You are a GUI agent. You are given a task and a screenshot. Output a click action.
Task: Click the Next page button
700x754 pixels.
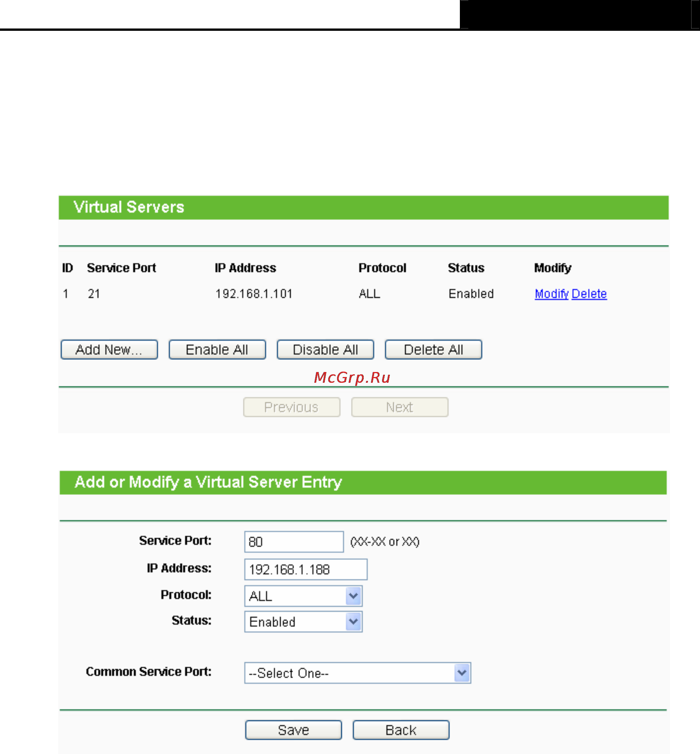point(400,407)
